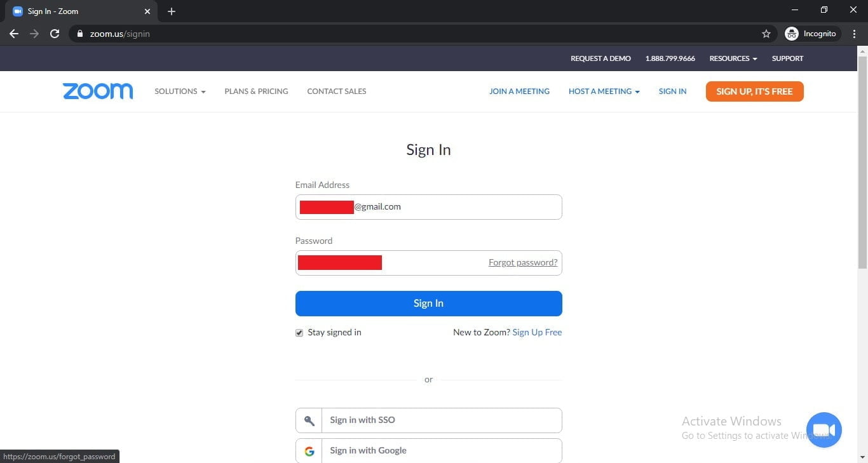Screen dimensions: 868x463
Task: Expand the Host a Meeting dropdown
Action: pos(604,91)
